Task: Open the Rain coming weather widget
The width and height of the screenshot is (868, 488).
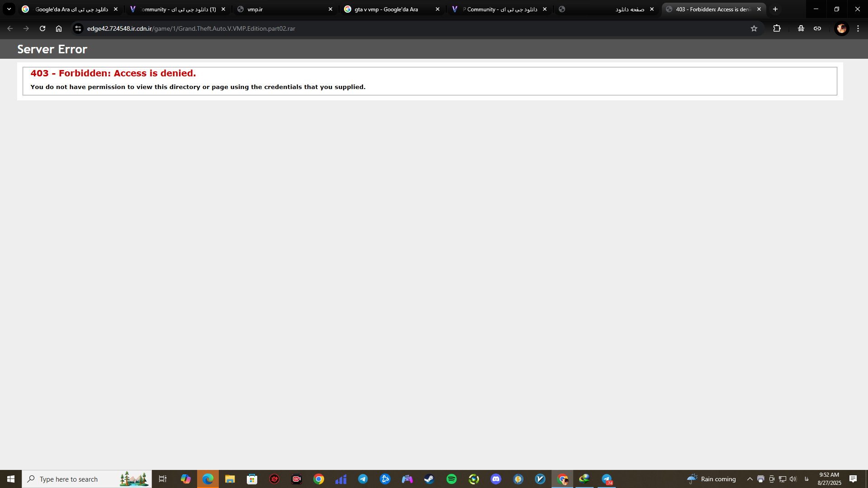Action: coord(712,479)
